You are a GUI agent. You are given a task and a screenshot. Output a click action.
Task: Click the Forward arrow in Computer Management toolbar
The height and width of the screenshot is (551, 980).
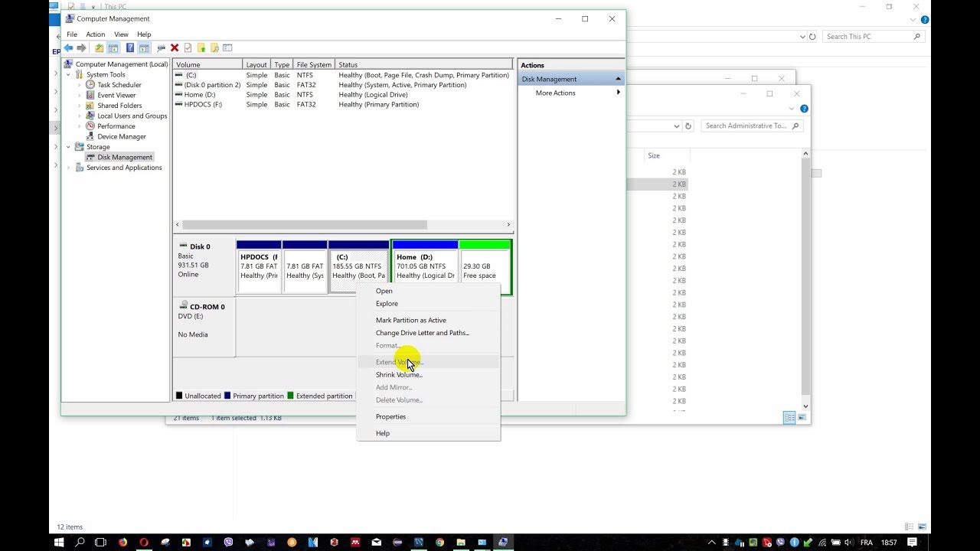tap(82, 48)
